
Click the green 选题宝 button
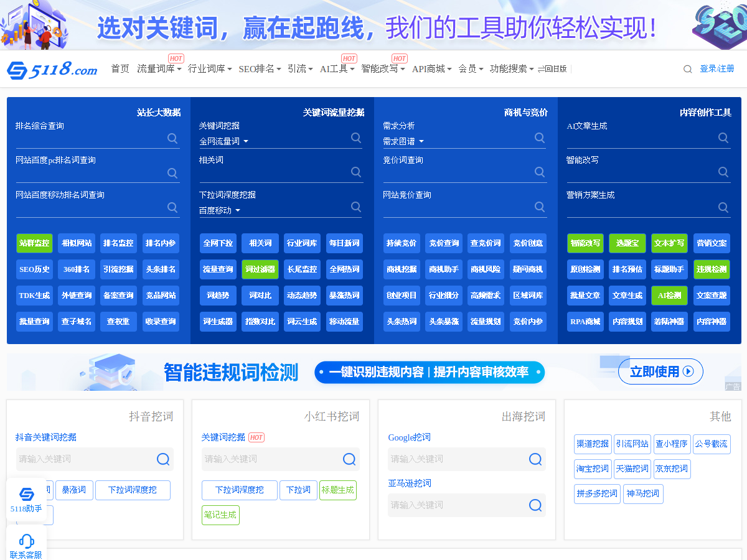click(627, 243)
